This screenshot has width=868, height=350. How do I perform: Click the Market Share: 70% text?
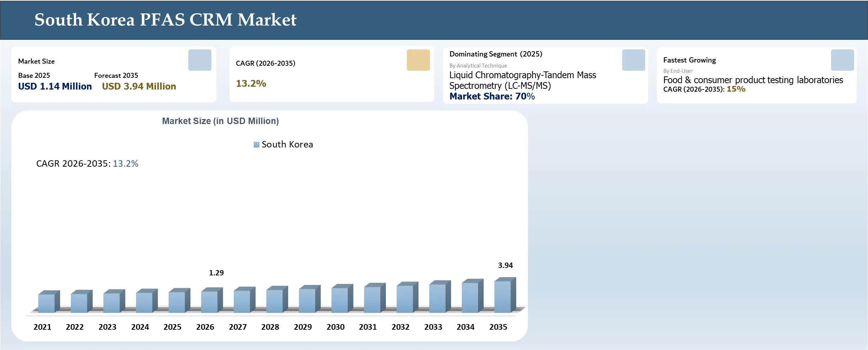coord(492,96)
